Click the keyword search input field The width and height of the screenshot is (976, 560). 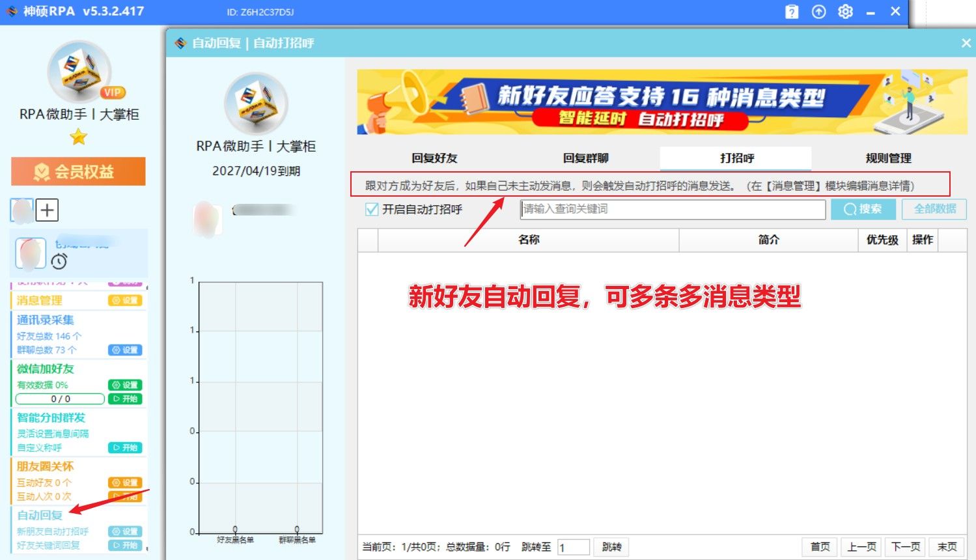coord(673,209)
